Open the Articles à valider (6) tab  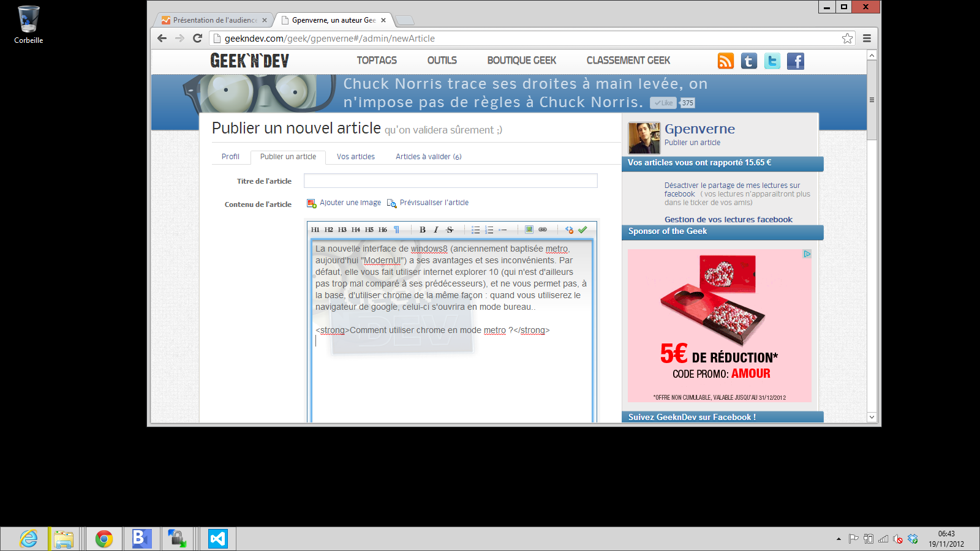pyautogui.click(x=428, y=157)
